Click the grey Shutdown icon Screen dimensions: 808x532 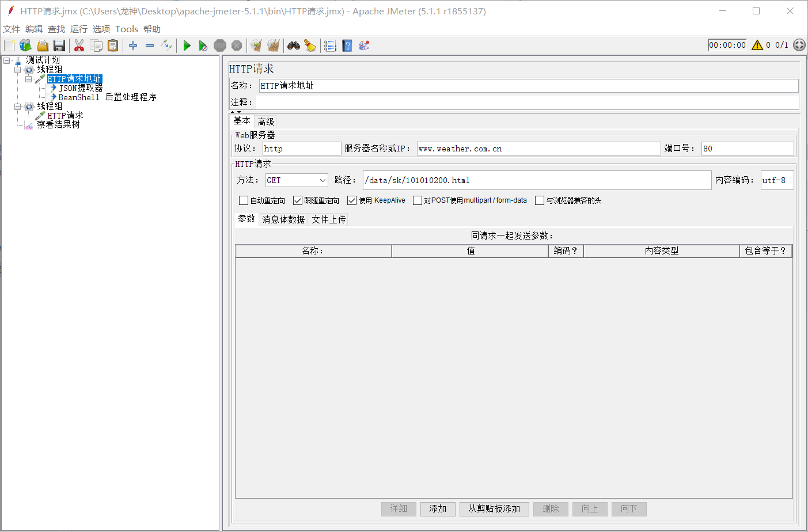pos(237,45)
